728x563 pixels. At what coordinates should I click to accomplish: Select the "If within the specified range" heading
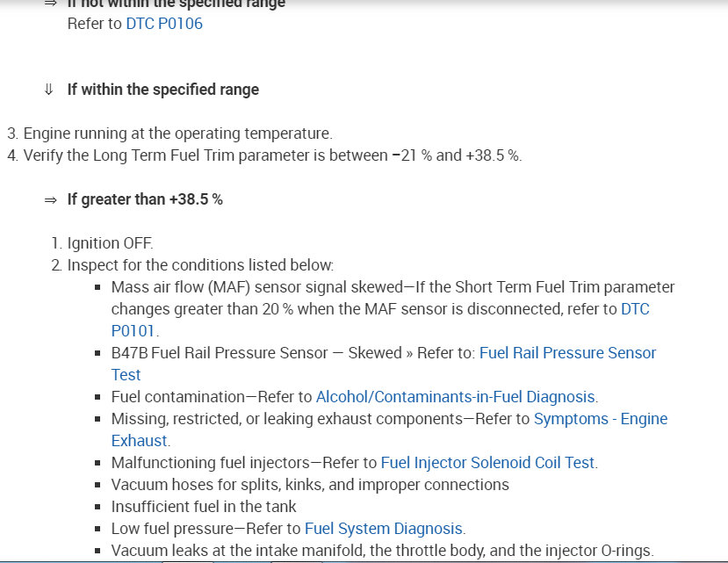(x=162, y=90)
